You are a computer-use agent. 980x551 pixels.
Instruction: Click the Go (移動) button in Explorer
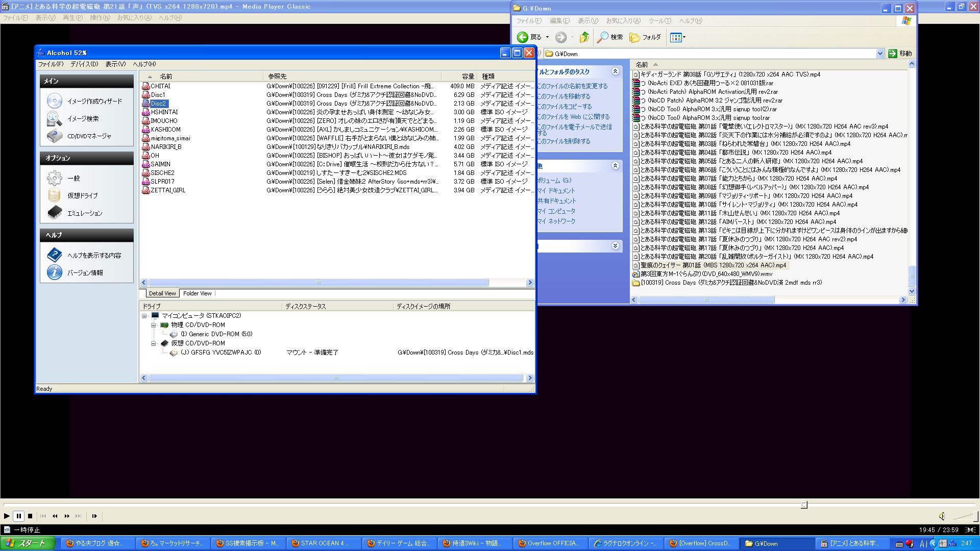pyautogui.click(x=900, y=54)
